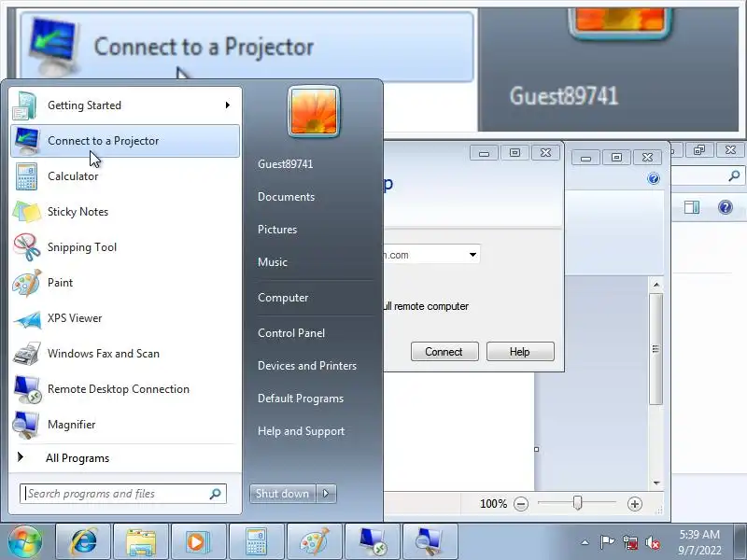
Task: Open Control Panel
Action: click(x=291, y=333)
